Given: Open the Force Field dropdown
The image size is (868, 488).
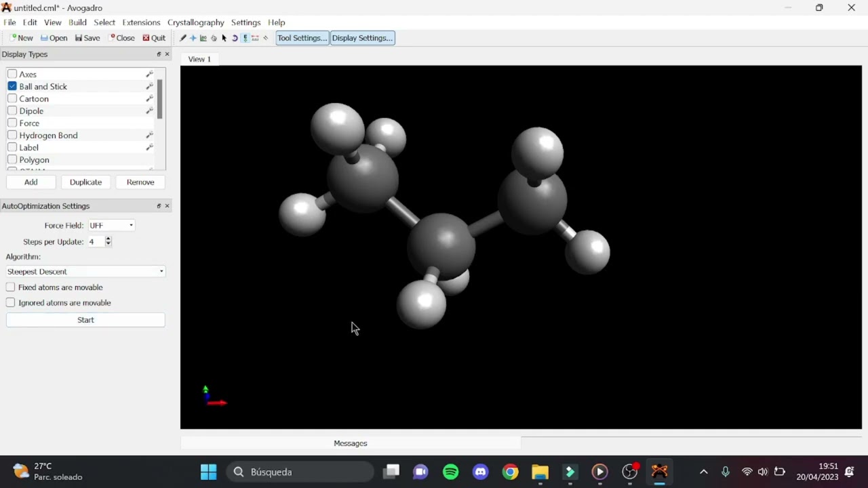Looking at the screenshot, I should (111, 226).
